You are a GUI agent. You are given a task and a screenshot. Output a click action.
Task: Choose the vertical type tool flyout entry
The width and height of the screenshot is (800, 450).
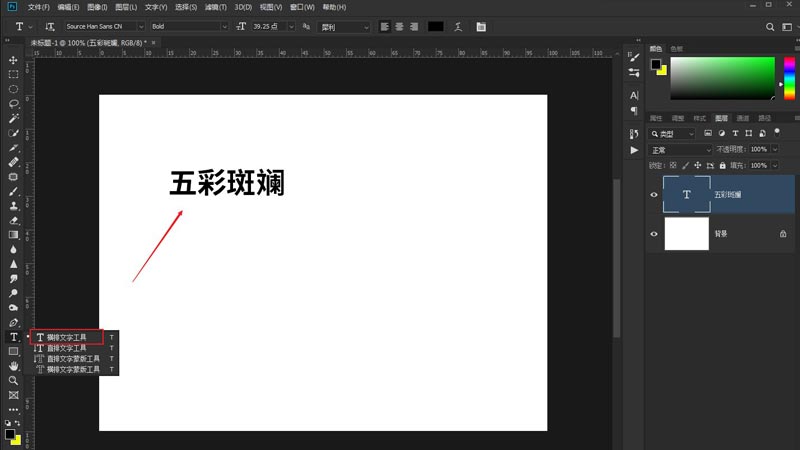66,348
